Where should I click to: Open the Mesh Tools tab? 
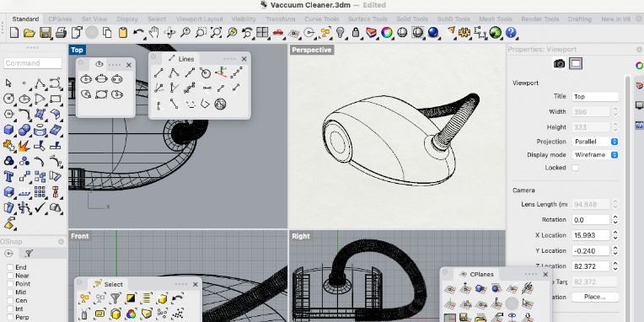point(496,19)
